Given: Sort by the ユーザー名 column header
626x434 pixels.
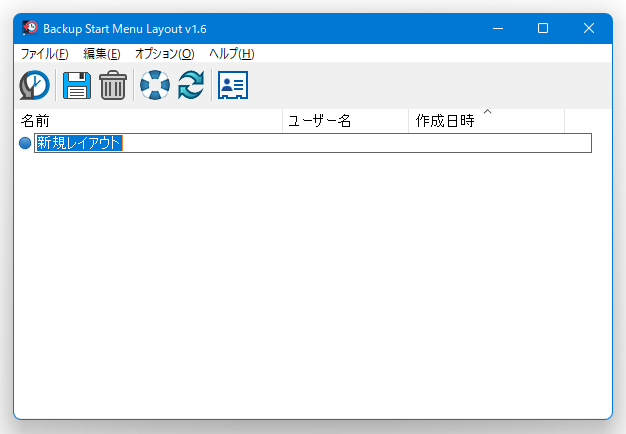Looking at the screenshot, I should 346,121.
